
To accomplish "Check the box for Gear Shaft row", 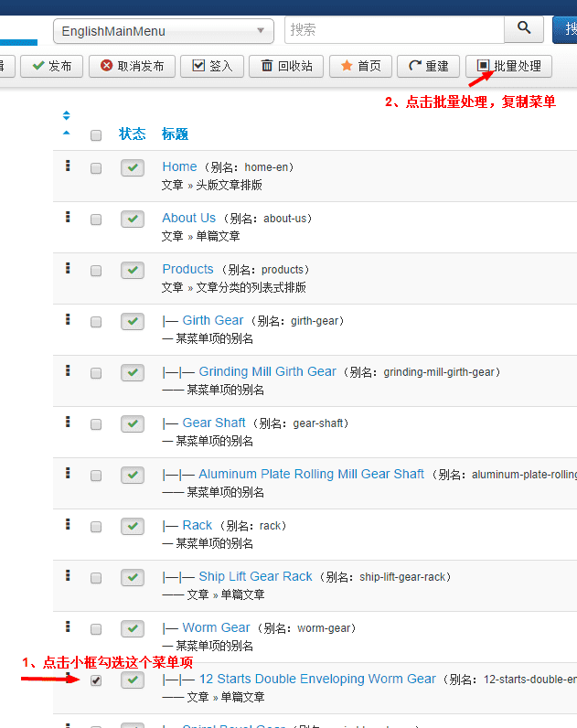I will pyautogui.click(x=96, y=424).
